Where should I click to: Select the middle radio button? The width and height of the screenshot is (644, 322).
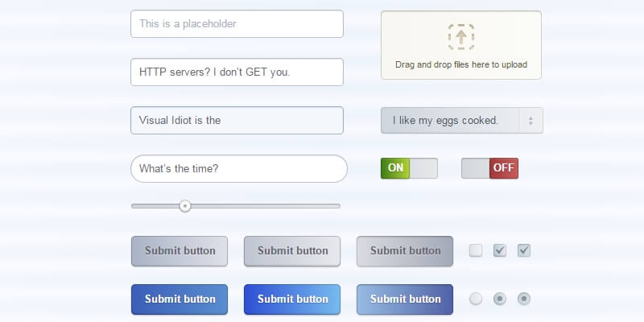pyautogui.click(x=500, y=299)
